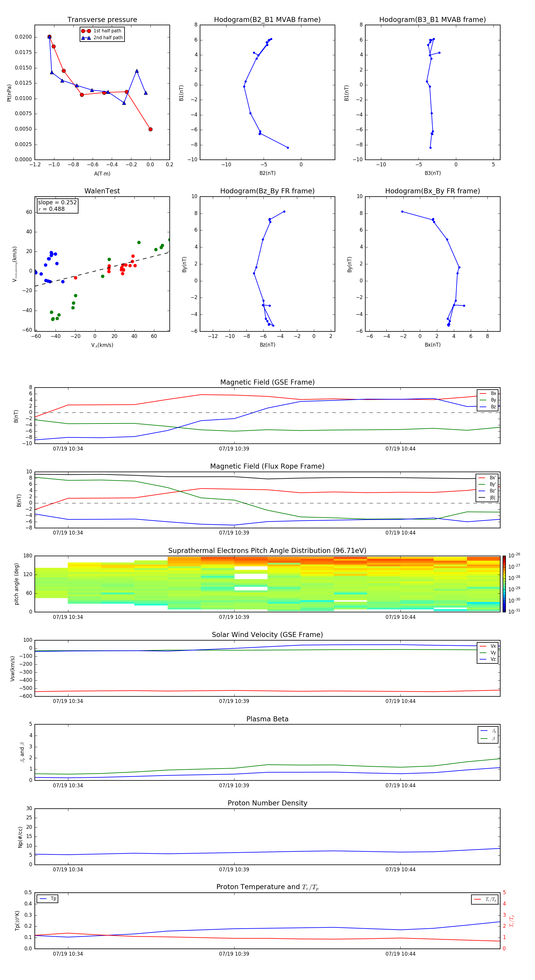Viewport: 535px width, 980px height.
Task: Click Suprathermal Electrons Pitch Angle Distribution title
Action: [267, 551]
